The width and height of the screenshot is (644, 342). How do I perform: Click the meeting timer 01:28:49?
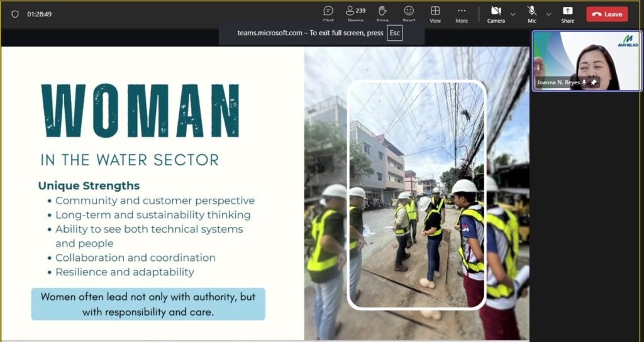pos(40,14)
